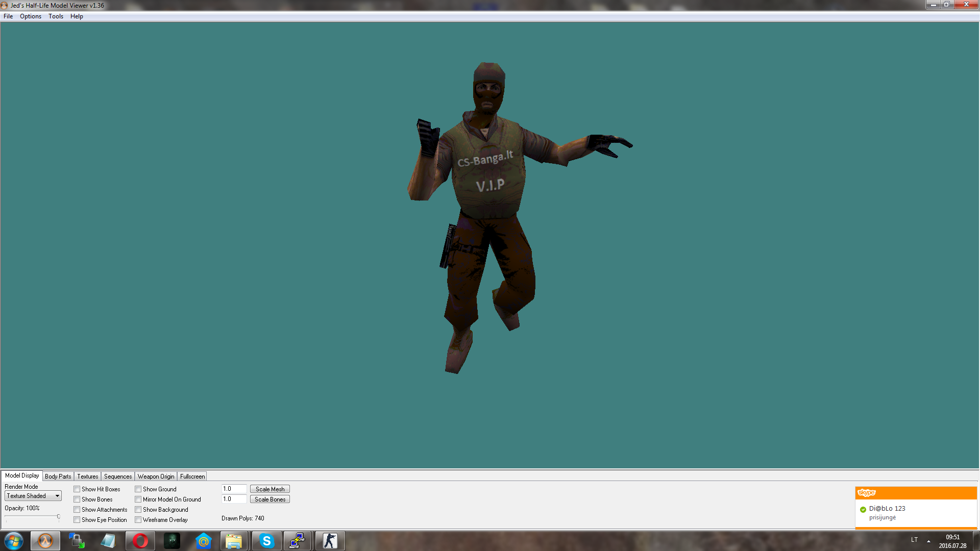The width and height of the screenshot is (980, 551).
Task: Open the Tools menu
Action: [x=56, y=16]
